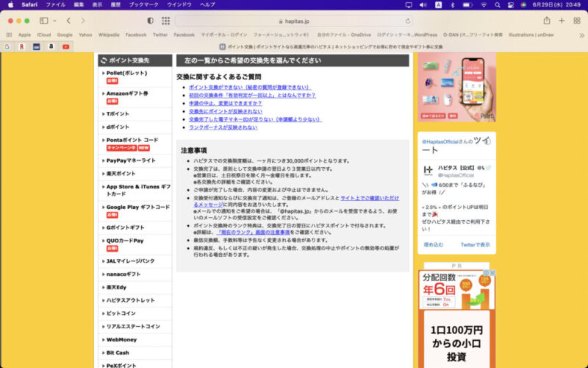
Task: Click Bluetooth icon in menu bar
Action: tap(453, 5)
